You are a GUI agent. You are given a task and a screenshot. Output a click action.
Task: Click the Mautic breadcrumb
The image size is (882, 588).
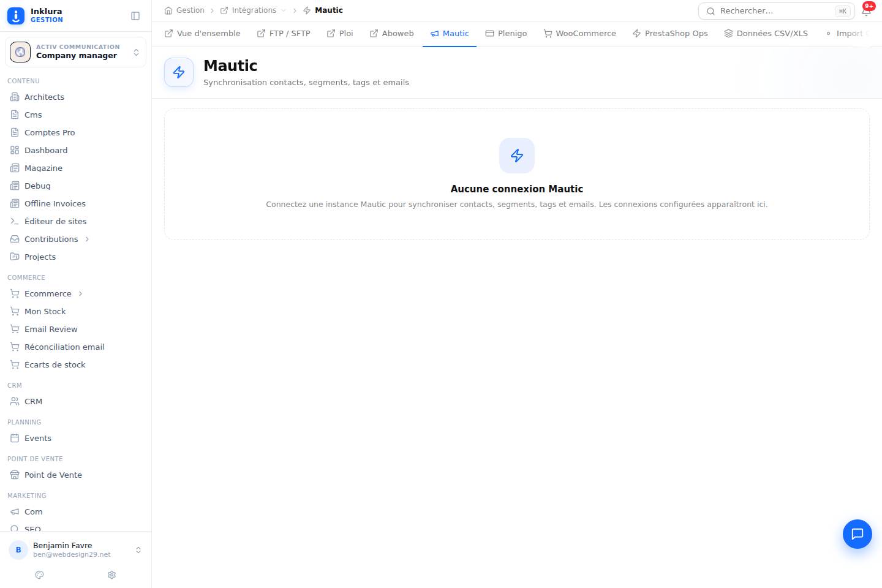point(323,10)
